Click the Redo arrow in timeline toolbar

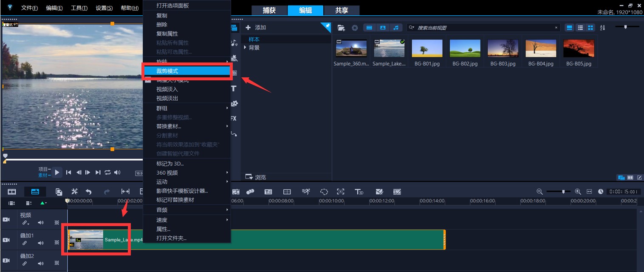click(x=107, y=192)
